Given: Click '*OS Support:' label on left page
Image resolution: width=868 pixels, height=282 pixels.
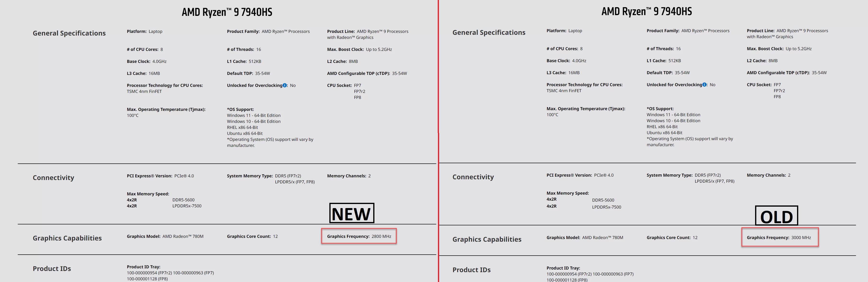Looking at the screenshot, I should coord(240,110).
